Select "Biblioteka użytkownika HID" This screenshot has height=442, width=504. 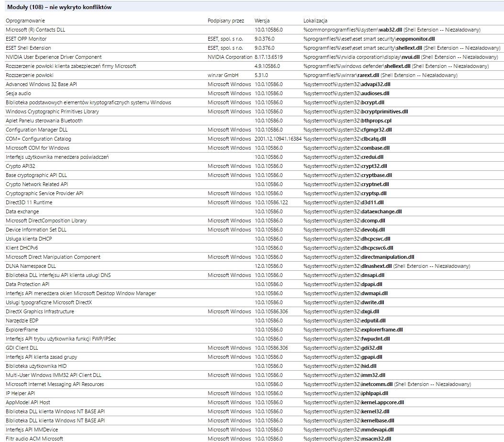pos(36,366)
